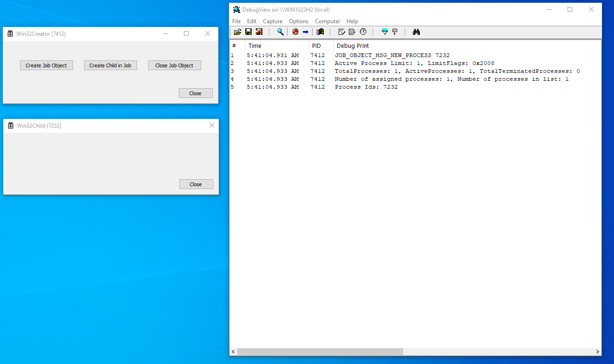The width and height of the screenshot is (614, 364).
Task: Click the Windows flag toolbar icon
Action: tap(320, 32)
